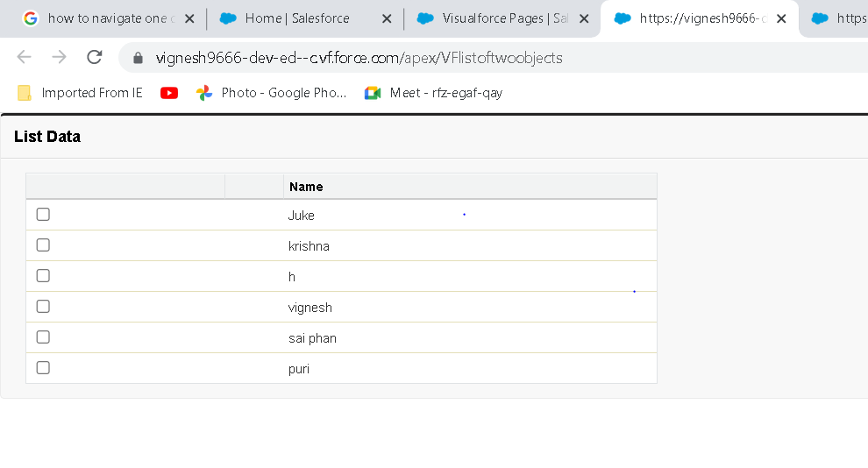Click the lock icon in address bar
Image resolution: width=868 pixels, height=468 pixels.
tap(138, 59)
